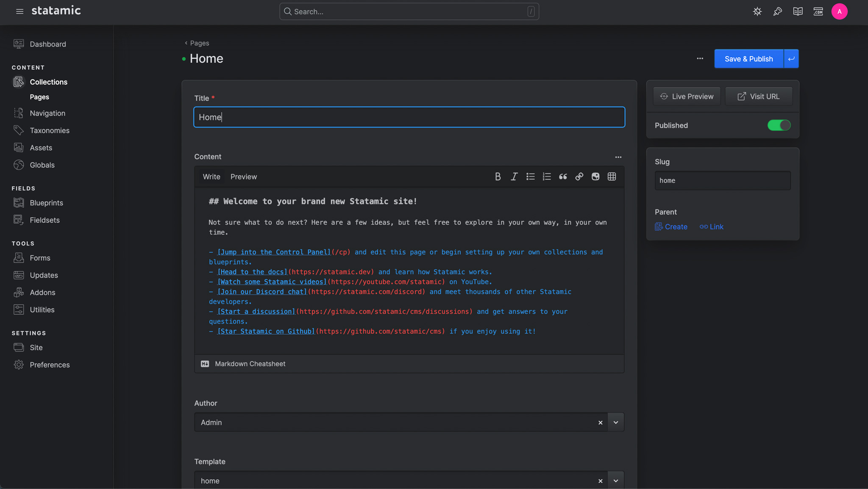
Task: Click the Visit URL button
Action: click(759, 97)
